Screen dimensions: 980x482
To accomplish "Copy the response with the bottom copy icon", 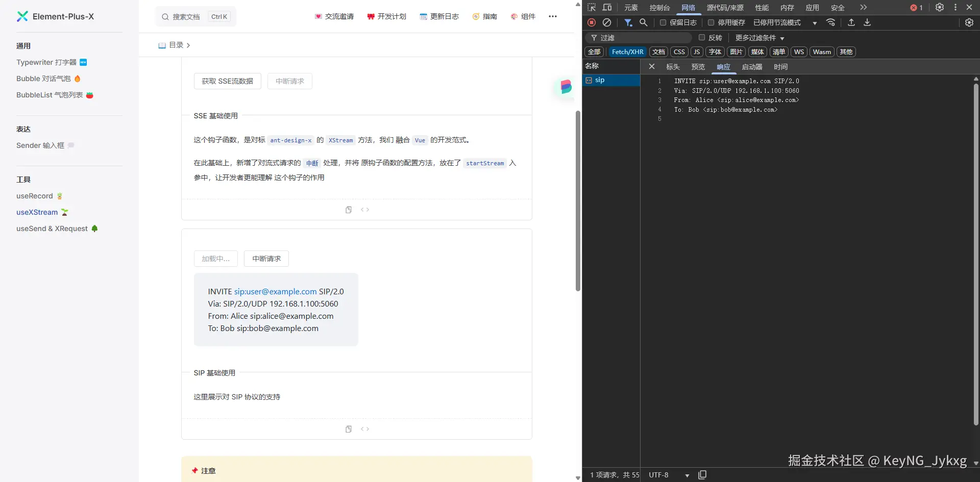I will [702, 475].
